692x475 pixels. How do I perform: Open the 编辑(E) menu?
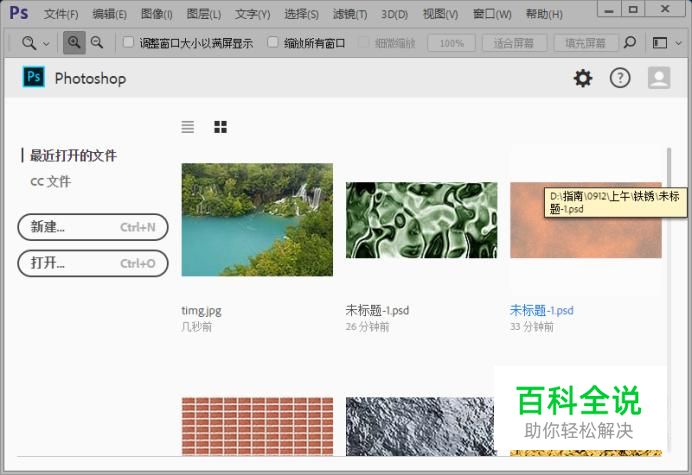109,14
